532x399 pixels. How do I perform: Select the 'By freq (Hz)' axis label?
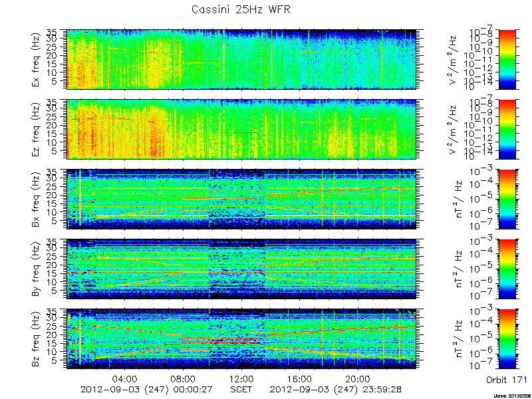coord(36,269)
